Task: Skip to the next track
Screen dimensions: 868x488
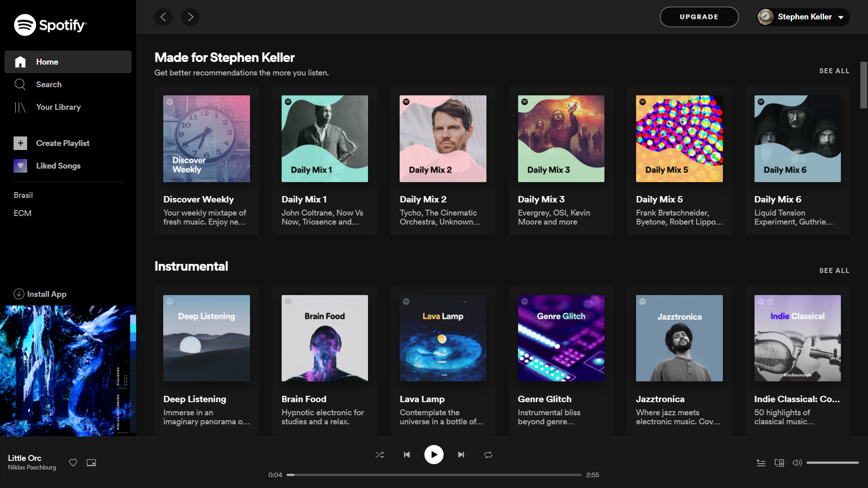Action: point(461,455)
